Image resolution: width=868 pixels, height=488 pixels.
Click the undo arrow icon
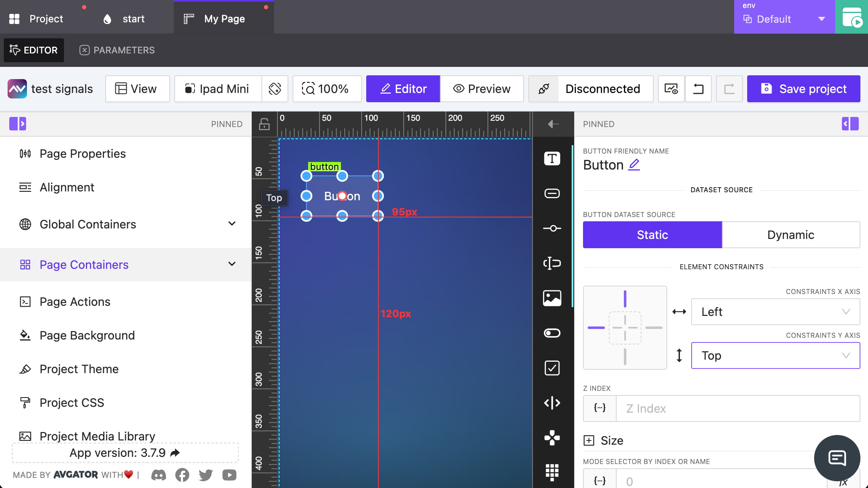(x=698, y=89)
